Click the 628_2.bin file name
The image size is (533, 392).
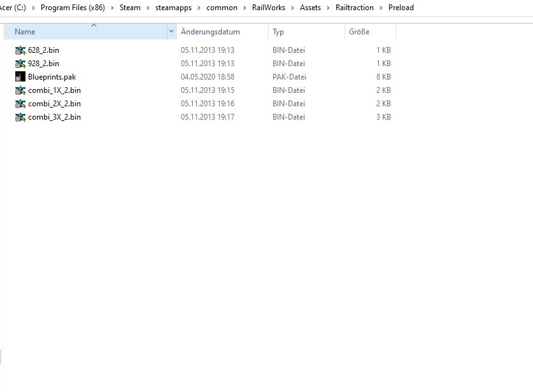(x=43, y=50)
